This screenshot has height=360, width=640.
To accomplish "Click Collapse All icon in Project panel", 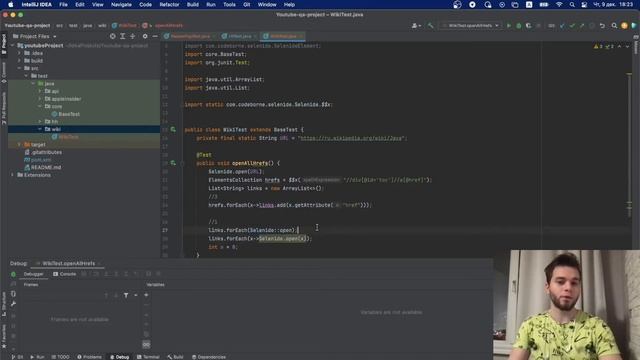I will pyautogui.click(x=132, y=36).
